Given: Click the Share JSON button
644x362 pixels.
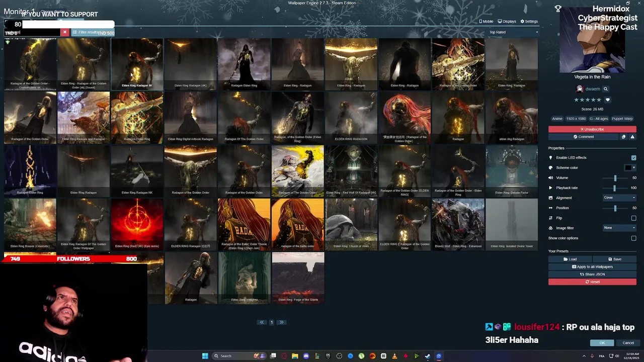Looking at the screenshot, I should tap(592, 275).
